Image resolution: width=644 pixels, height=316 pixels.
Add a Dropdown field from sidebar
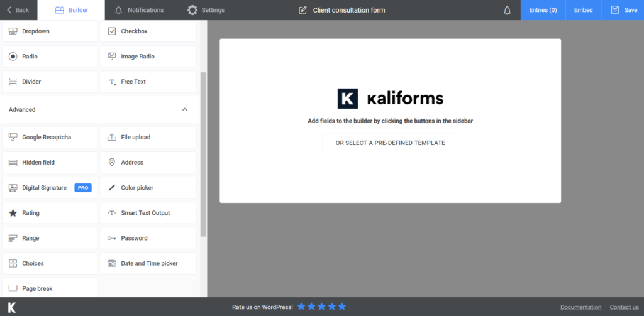(50, 31)
